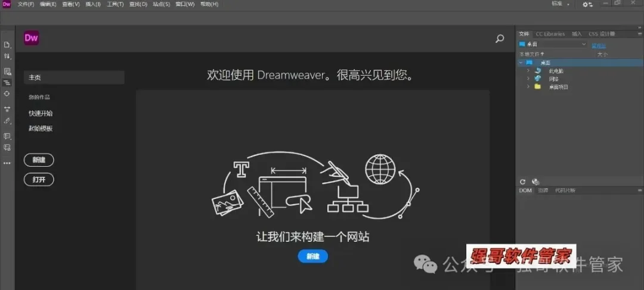Switch to the 代码片断 tab
The height and width of the screenshot is (290, 644).
click(x=565, y=191)
